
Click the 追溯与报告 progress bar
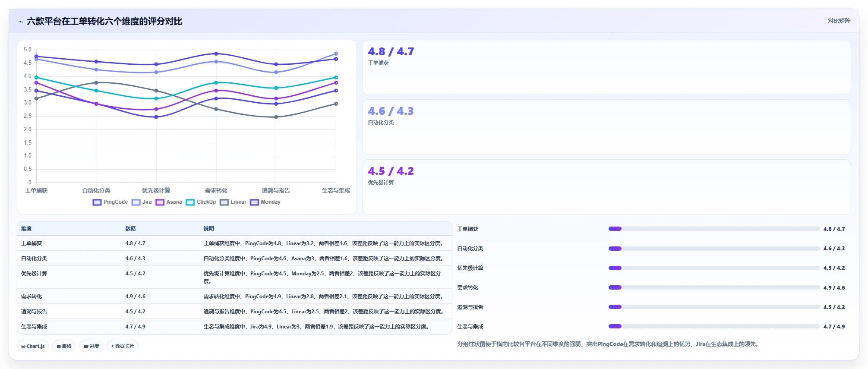click(x=714, y=307)
